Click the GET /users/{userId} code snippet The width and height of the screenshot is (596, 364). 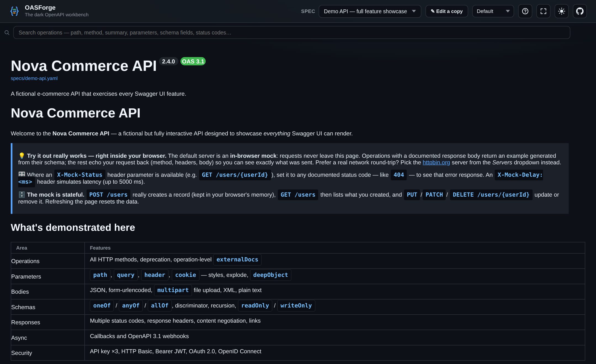pyautogui.click(x=235, y=175)
